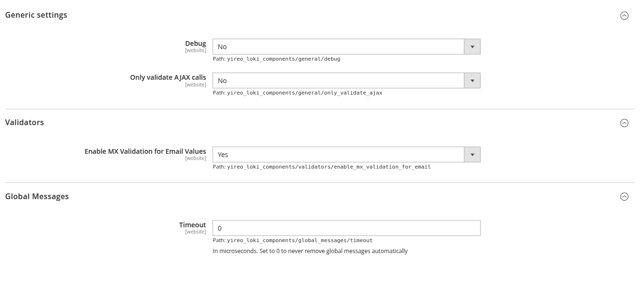644x298 pixels.
Task: Click the [website] scope label under Timeout
Action: pyautogui.click(x=195, y=232)
